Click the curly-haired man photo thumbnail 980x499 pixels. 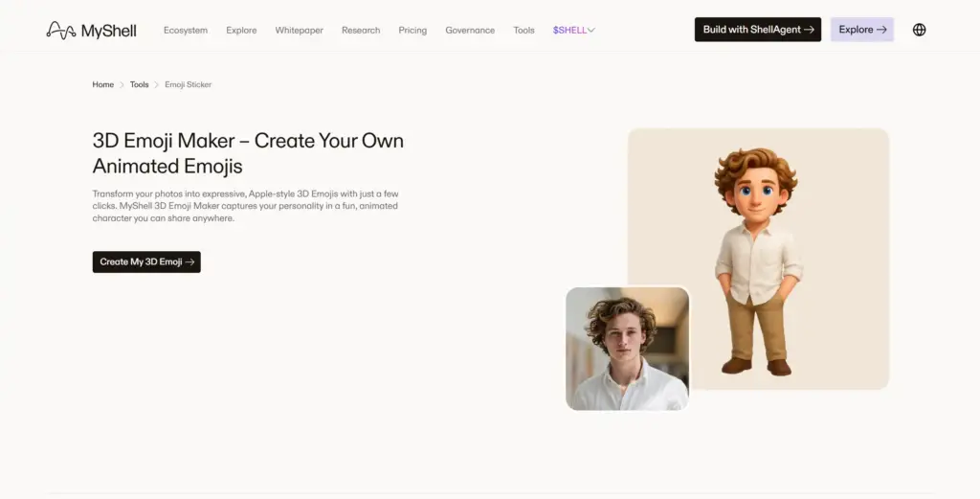(x=628, y=349)
